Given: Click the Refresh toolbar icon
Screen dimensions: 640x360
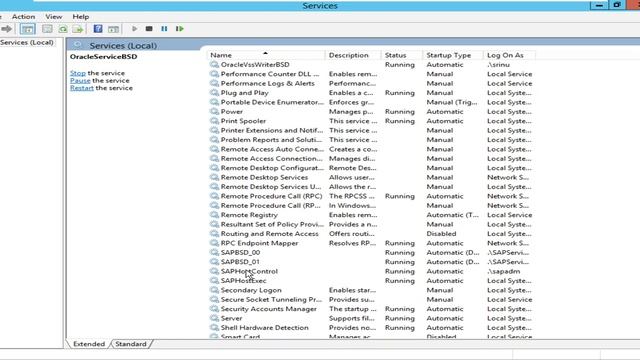Looking at the screenshot, I should tap(62, 29).
